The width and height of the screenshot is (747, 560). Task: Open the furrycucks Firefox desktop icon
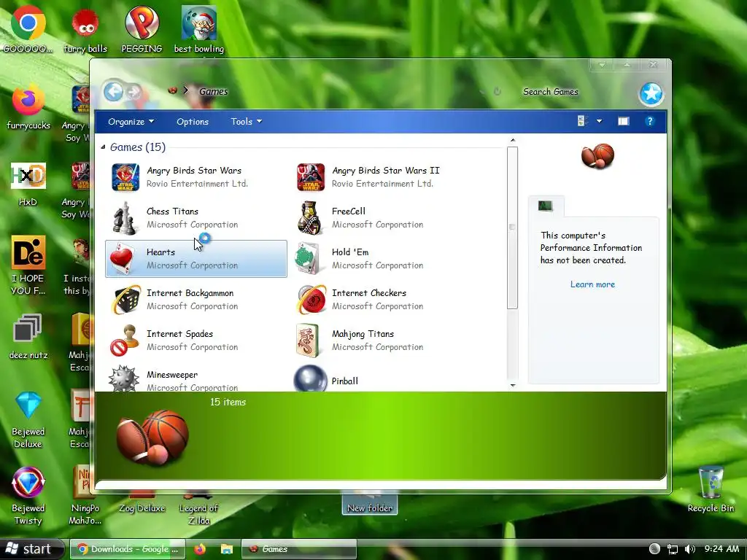tap(28, 106)
